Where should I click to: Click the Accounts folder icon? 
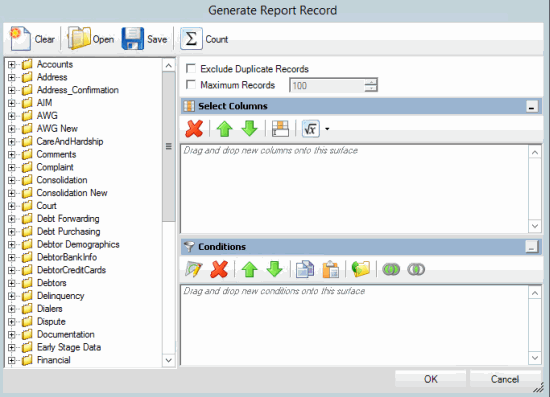coord(27,65)
